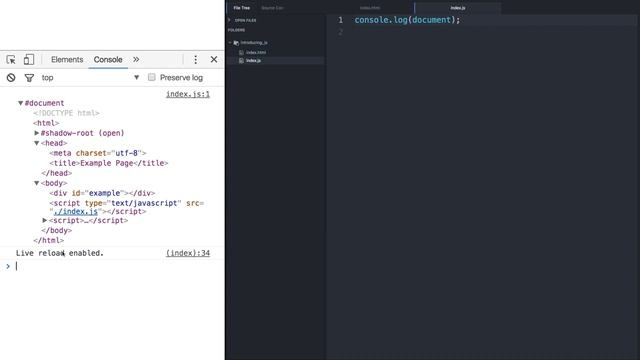This screenshot has width=640, height=360.
Task: Select the closing /body tag
Action: point(56,230)
